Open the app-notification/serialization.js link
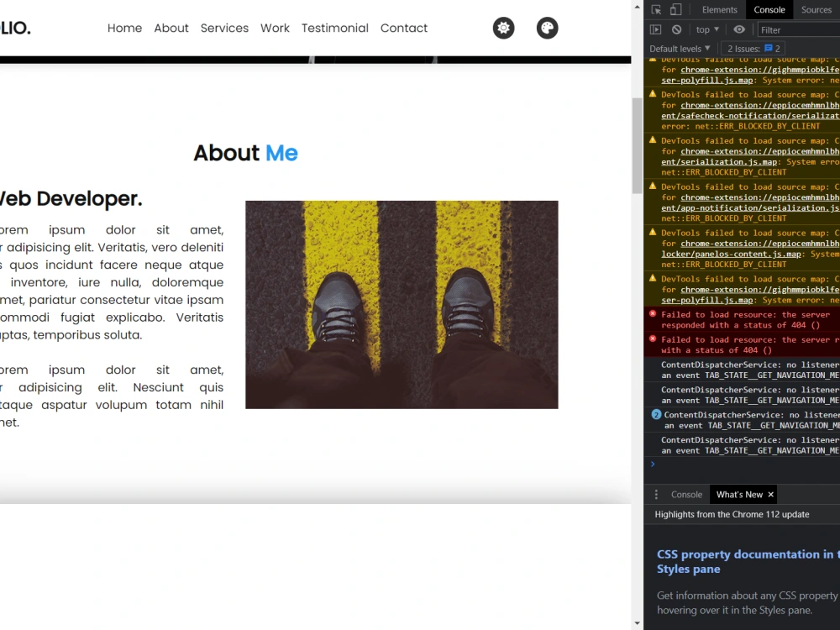This screenshot has width=840, height=630. point(750,207)
